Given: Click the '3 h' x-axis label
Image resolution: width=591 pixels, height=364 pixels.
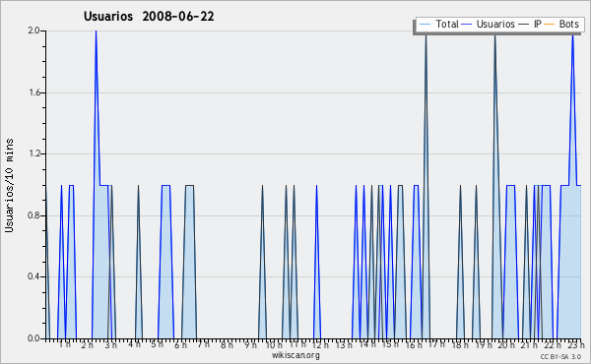Looking at the screenshot, I should click(110, 344).
